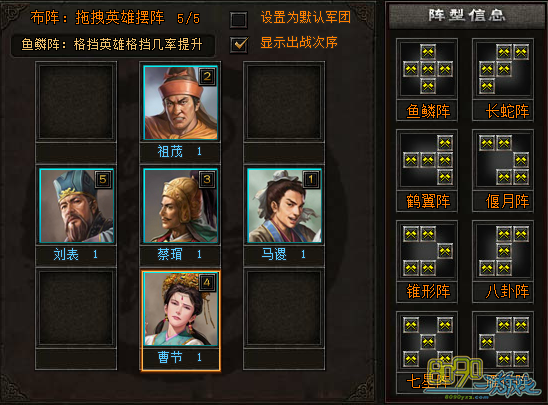Pick the 锥形阵 formation icon
548x405 pixels.
tap(427, 251)
